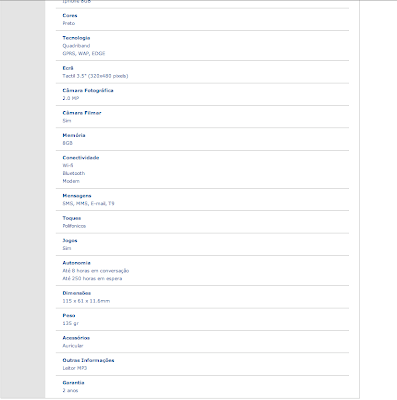Click the 'Memória' heading
The height and width of the screenshot is (400, 397).
click(74, 135)
